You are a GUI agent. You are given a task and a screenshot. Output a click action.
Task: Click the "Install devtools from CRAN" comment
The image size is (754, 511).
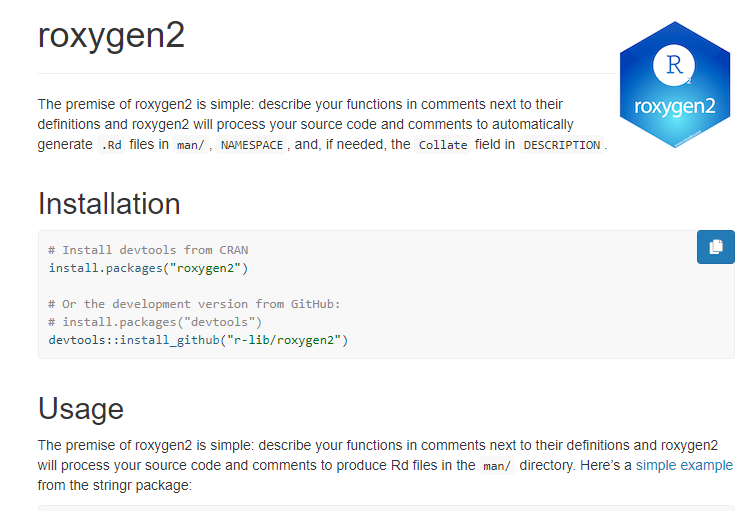(148, 250)
